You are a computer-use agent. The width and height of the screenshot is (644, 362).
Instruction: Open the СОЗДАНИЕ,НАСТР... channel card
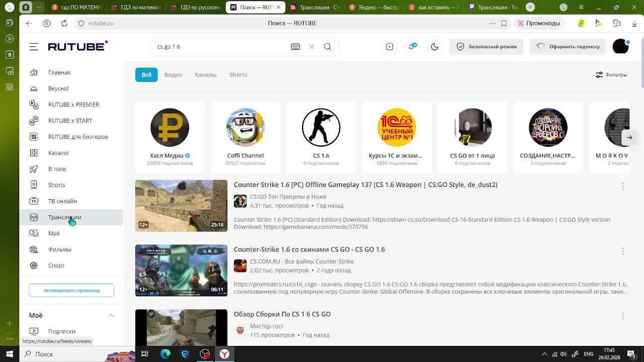pyautogui.click(x=548, y=137)
